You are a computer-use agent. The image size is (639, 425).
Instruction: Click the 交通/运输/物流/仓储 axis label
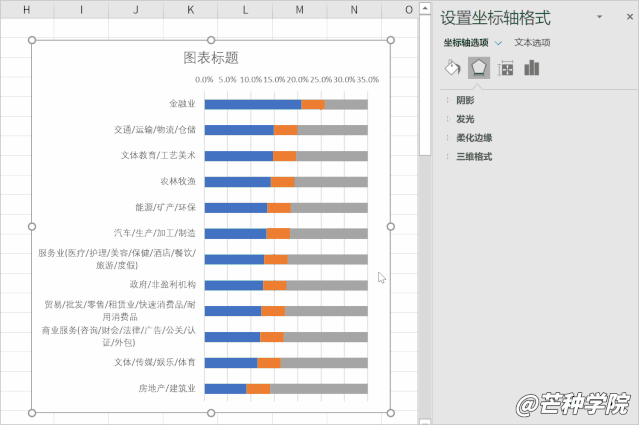[x=155, y=130]
